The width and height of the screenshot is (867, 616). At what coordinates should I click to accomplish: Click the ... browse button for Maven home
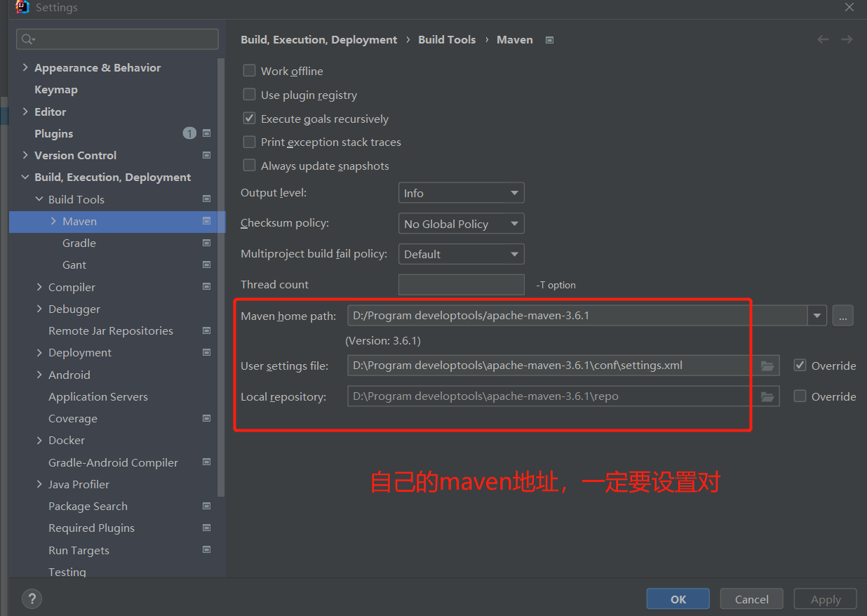coord(843,316)
